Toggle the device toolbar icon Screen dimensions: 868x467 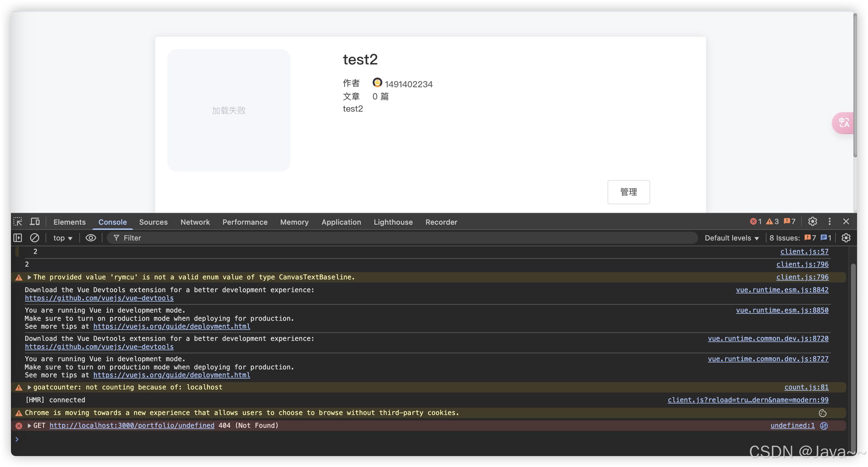(x=35, y=222)
